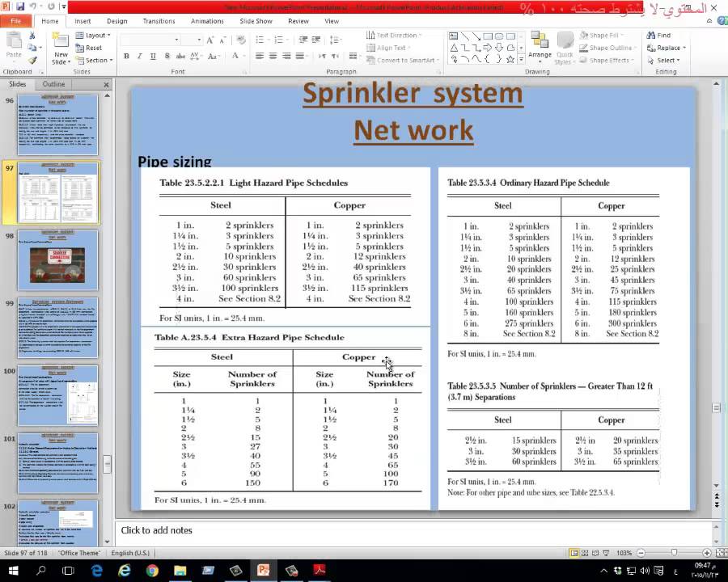Toggle Bold formatting
The width and height of the screenshot is (728, 582).
coord(126,56)
